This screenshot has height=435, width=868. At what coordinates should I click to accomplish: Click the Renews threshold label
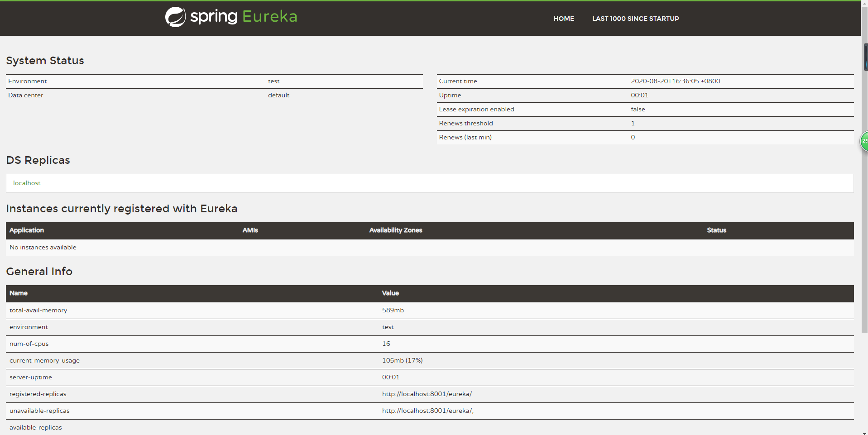[x=466, y=123]
